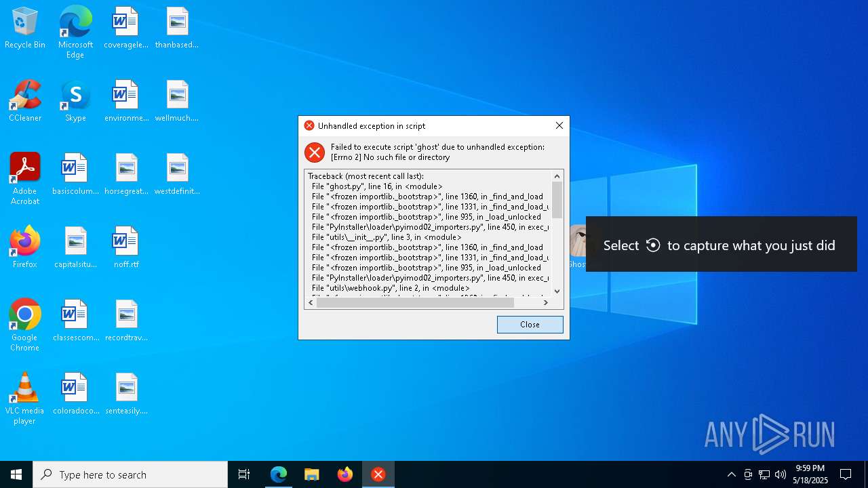This screenshot has height=488, width=868.
Task: Select the noff.rtf document icon
Action: pyautogui.click(x=125, y=248)
